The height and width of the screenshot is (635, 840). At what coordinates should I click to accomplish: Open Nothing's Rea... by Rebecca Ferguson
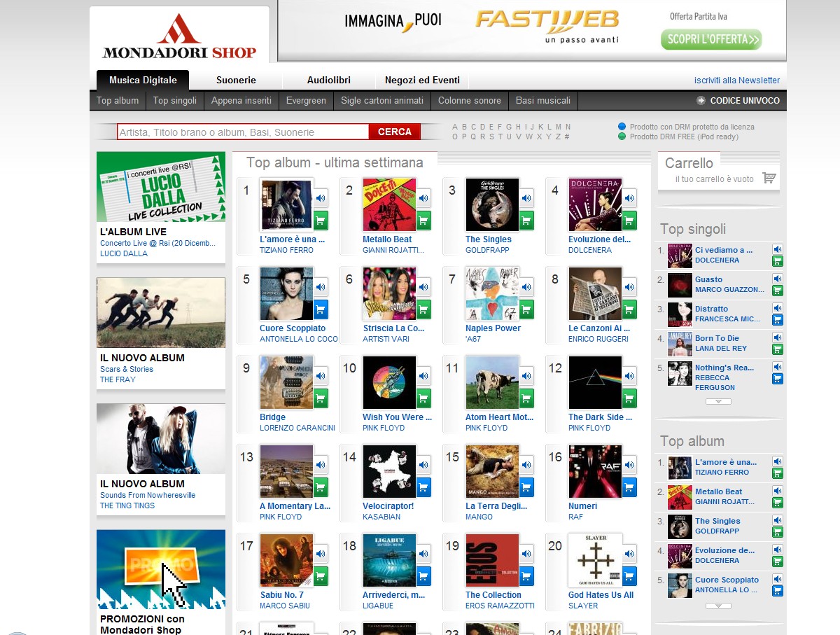point(724,368)
